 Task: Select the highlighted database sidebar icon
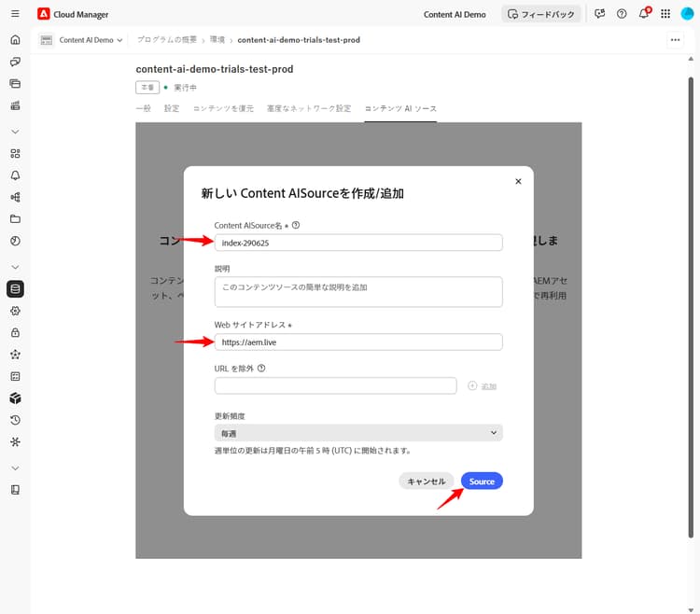15,288
